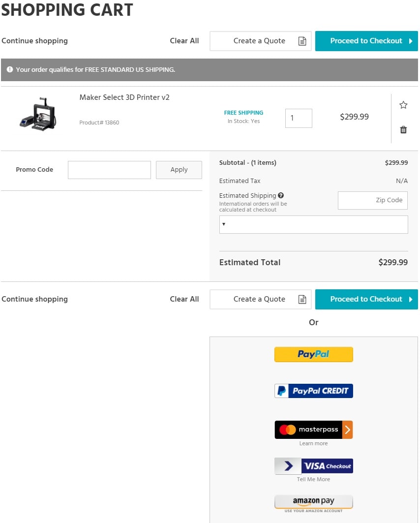Add printer to wishlist star icon
The height and width of the screenshot is (523, 420).
[403, 105]
